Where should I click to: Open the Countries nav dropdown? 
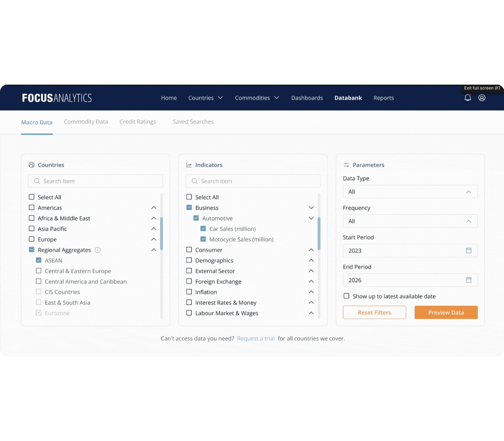coord(206,98)
